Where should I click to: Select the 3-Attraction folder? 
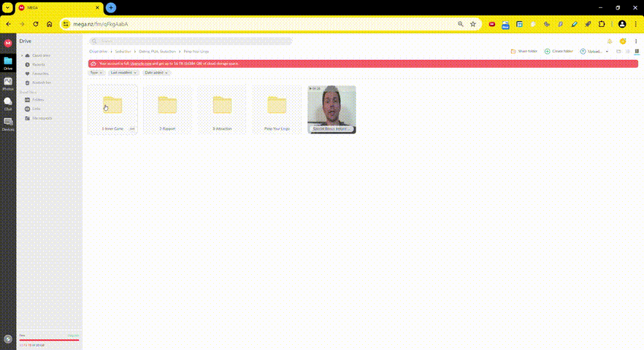(222, 109)
